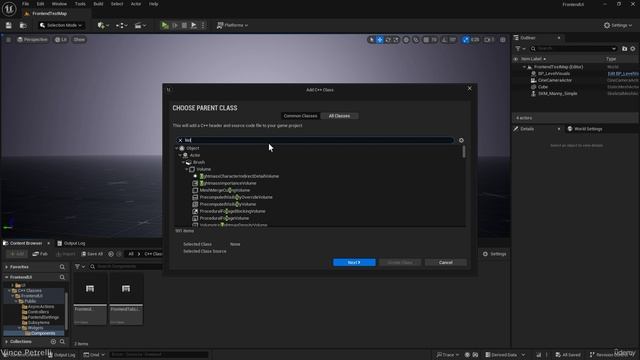Open the Selection Mode dropdown

click(x=61, y=25)
